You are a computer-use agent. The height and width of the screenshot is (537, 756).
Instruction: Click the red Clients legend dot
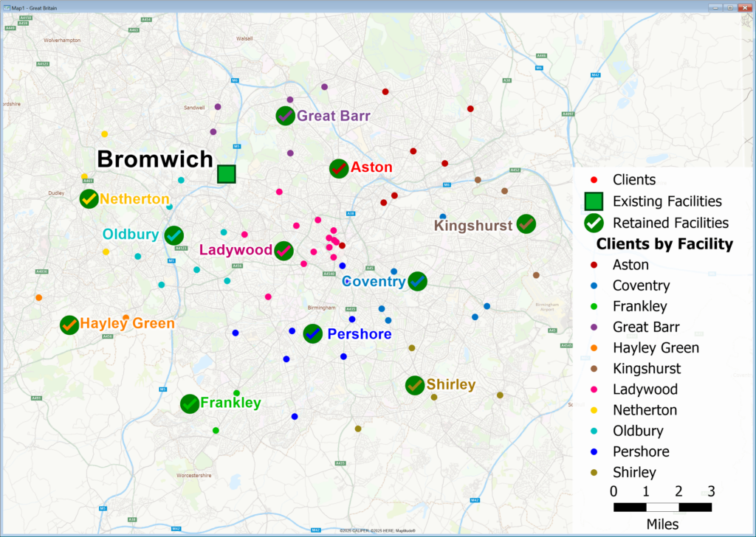[x=594, y=180]
